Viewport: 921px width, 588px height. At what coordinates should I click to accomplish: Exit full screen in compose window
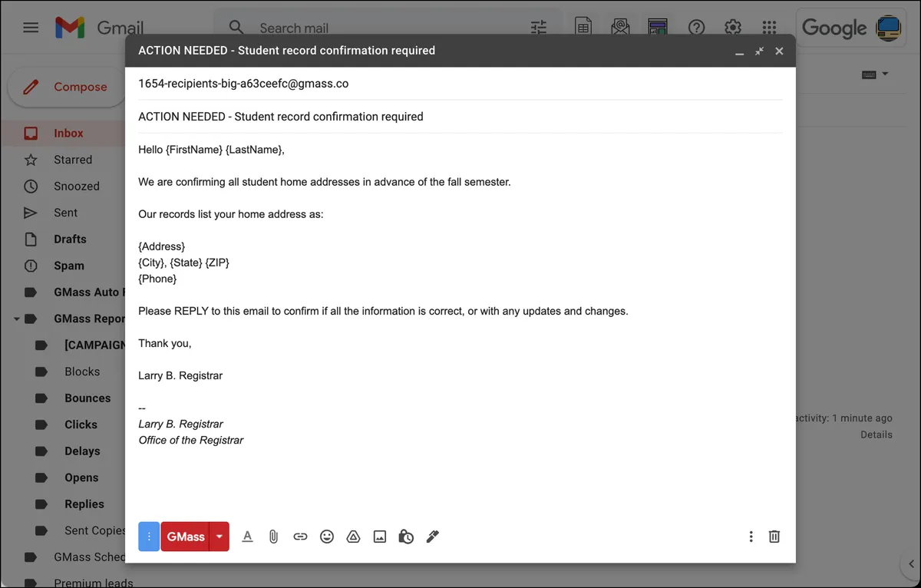tap(759, 51)
